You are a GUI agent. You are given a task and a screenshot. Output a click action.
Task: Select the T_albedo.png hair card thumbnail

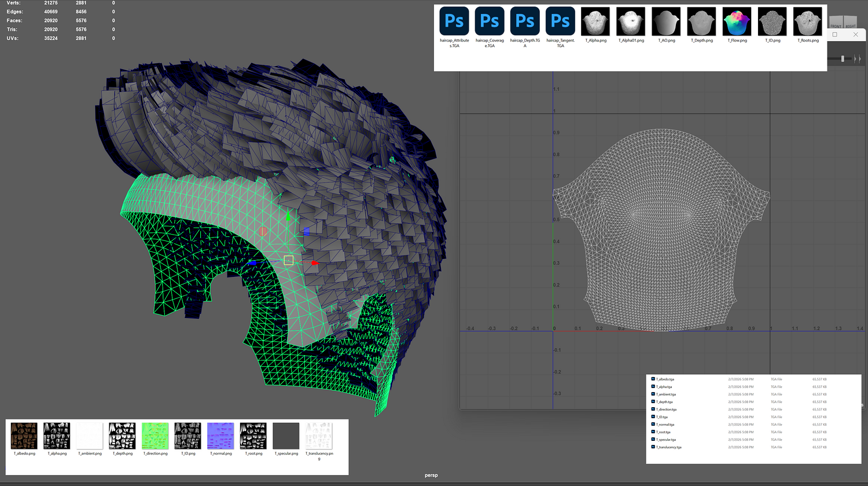click(x=24, y=436)
